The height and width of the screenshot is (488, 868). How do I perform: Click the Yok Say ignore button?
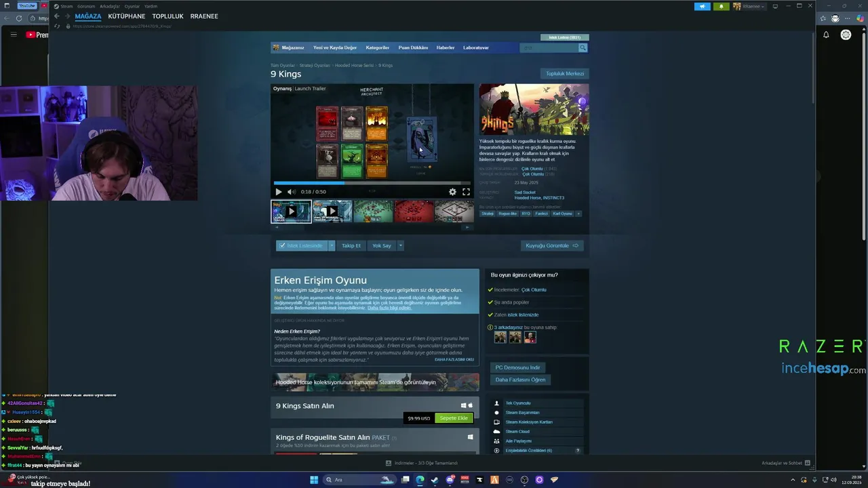coord(382,245)
